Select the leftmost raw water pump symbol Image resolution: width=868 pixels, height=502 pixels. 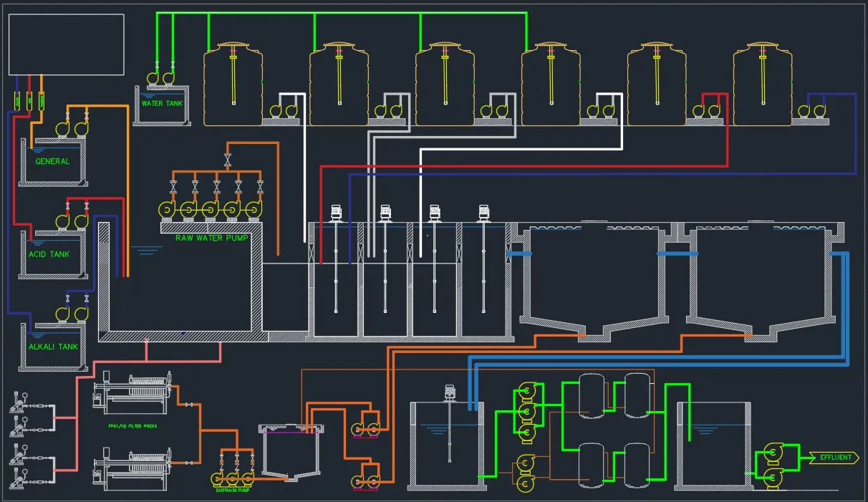[166, 211]
